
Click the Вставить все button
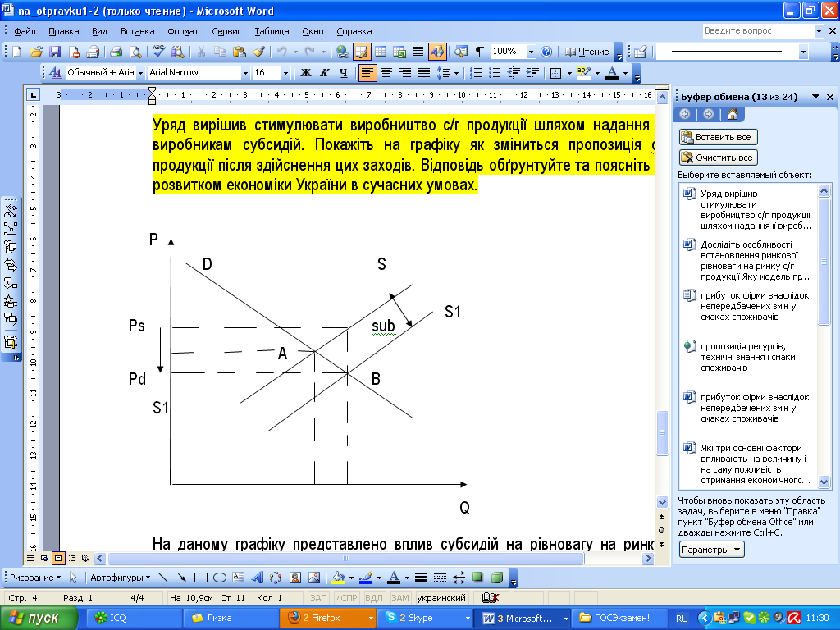(719, 137)
